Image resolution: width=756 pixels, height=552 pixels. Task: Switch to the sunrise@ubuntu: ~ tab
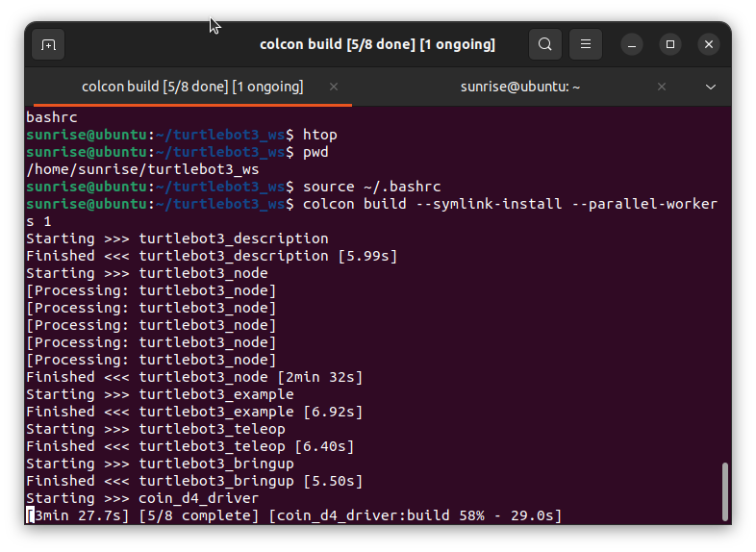tap(510, 87)
